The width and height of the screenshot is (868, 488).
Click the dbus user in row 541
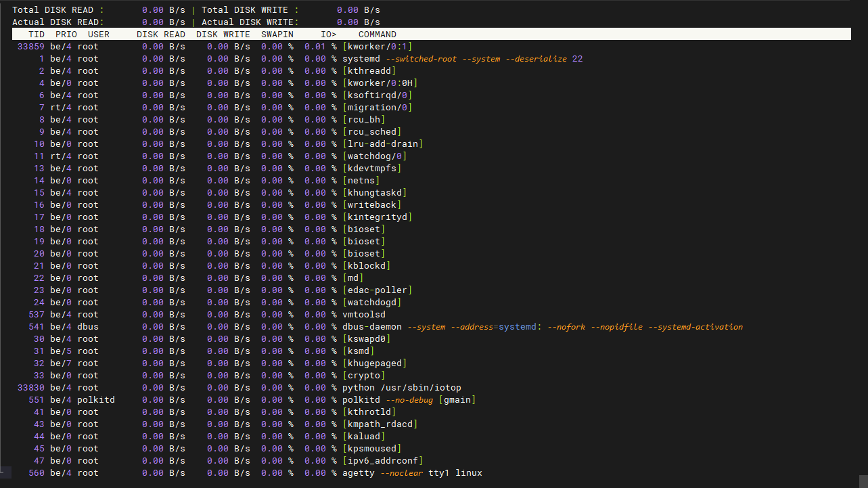tap(88, 327)
